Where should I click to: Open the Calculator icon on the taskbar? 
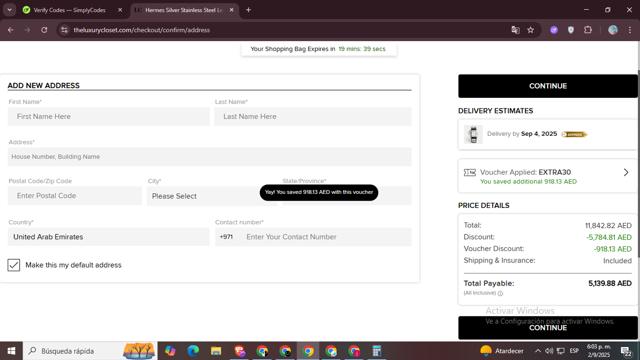[x=377, y=351]
